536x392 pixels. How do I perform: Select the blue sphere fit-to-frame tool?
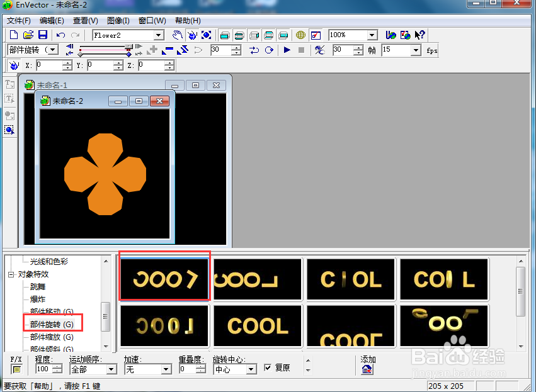[207, 35]
